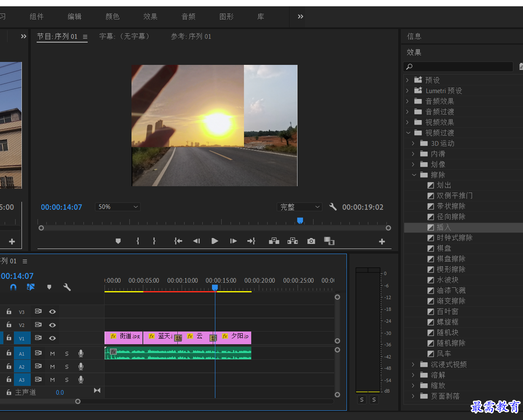The width and height of the screenshot is (523, 420).
Task: Switch to the 音频 workspace
Action: point(188,16)
